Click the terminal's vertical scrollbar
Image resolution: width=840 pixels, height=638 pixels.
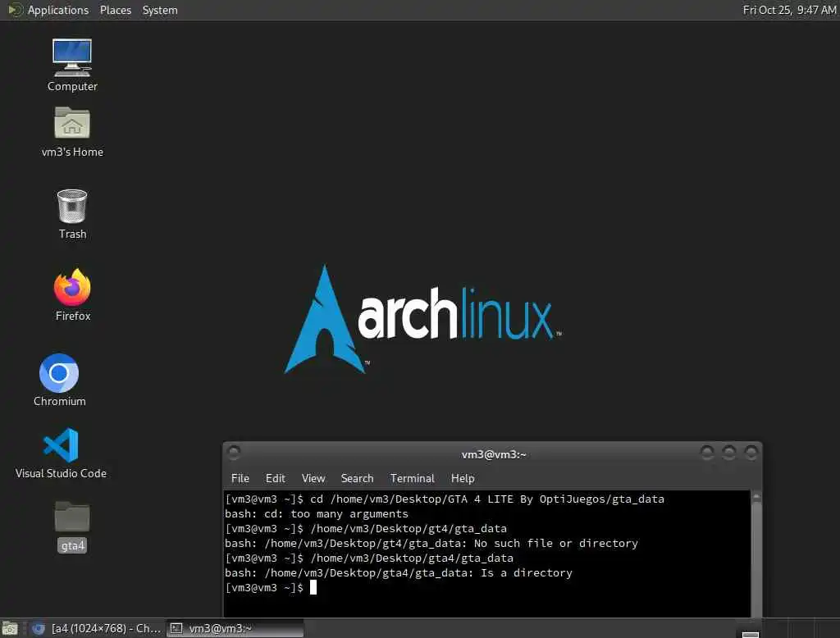[x=756, y=554]
